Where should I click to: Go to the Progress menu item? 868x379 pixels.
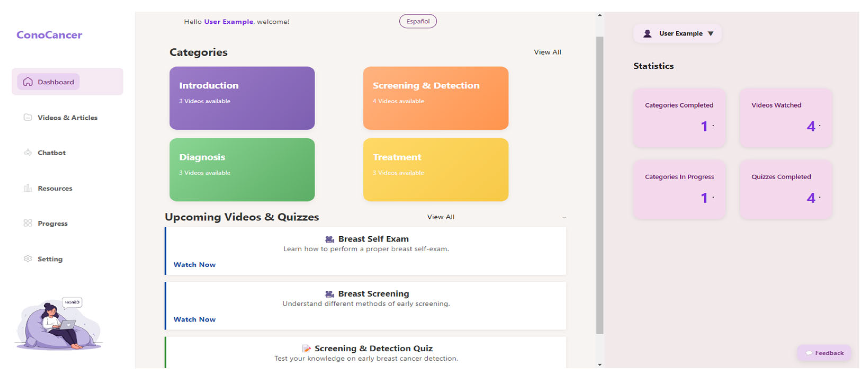(53, 224)
